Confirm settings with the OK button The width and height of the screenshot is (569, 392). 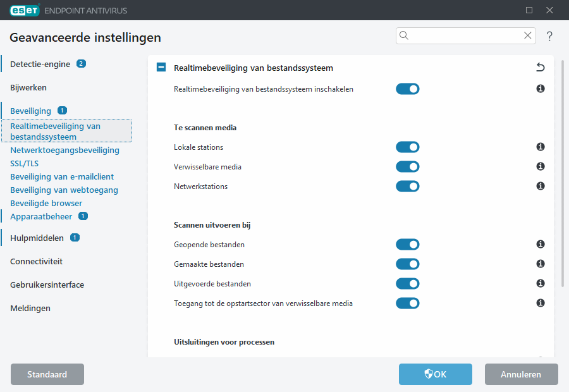tap(435, 374)
